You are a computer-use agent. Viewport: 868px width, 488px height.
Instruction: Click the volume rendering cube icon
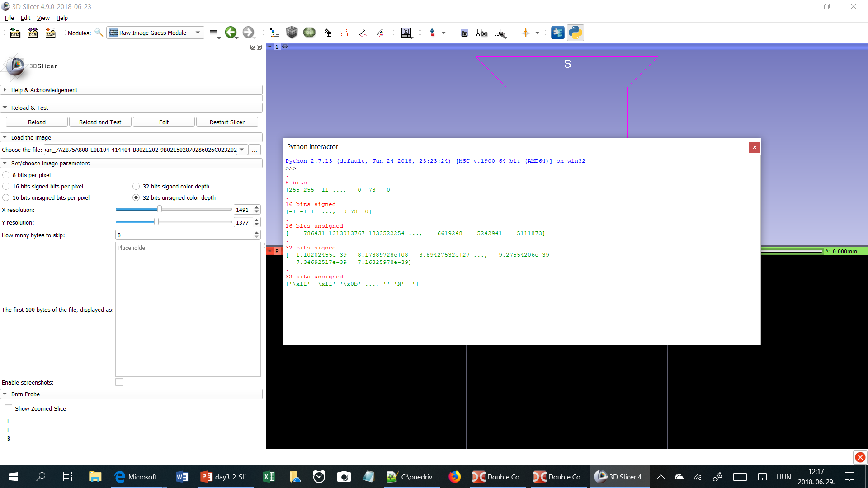pyautogui.click(x=292, y=33)
